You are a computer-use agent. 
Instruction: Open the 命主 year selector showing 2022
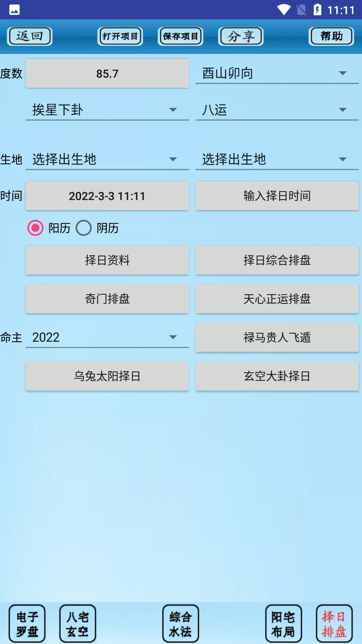click(x=107, y=337)
